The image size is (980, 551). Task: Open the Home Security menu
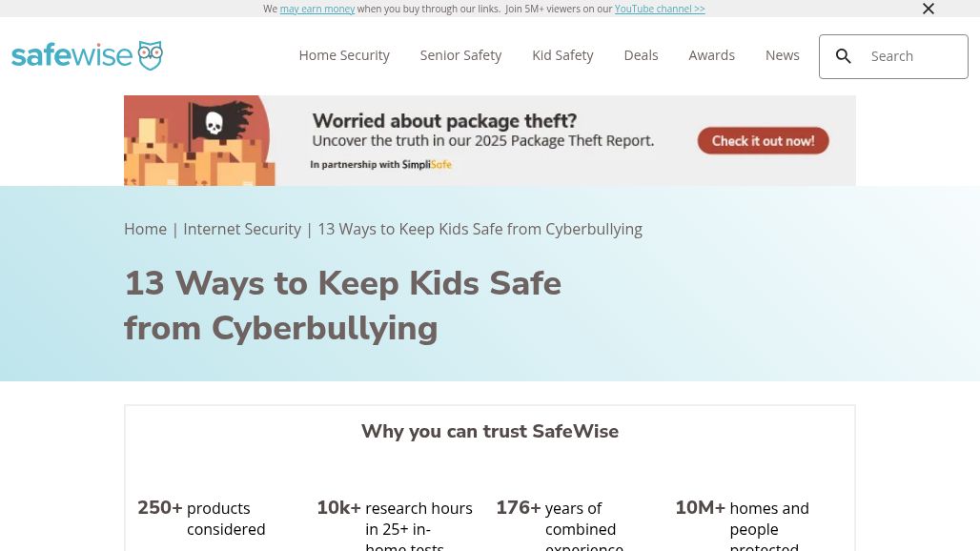[344, 55]
